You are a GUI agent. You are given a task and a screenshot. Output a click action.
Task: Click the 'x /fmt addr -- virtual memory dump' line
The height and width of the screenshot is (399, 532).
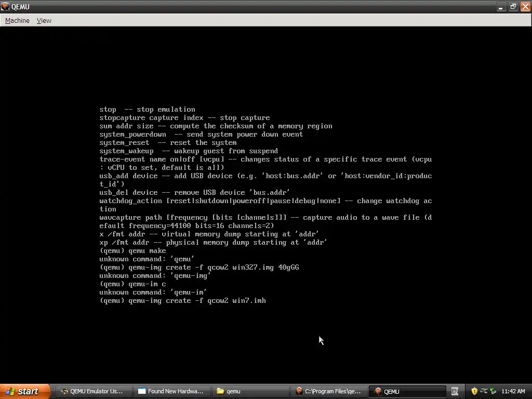[x=209, y=234]
